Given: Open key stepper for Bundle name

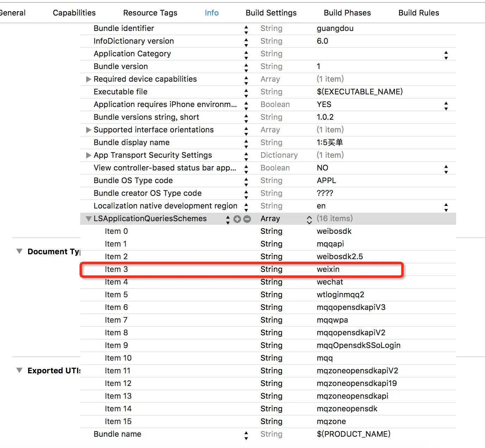Looking at the screenshot, I should coord(246,436).
